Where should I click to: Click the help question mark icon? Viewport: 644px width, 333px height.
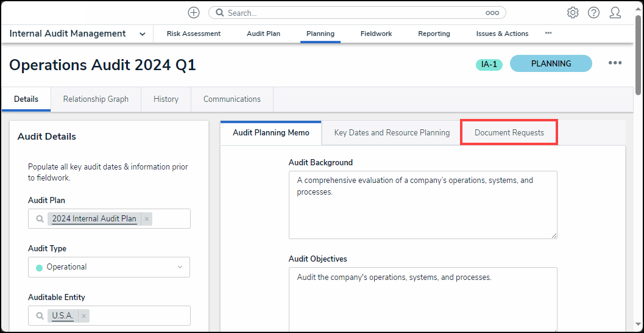pyautogui.click(x=593, y=13)
